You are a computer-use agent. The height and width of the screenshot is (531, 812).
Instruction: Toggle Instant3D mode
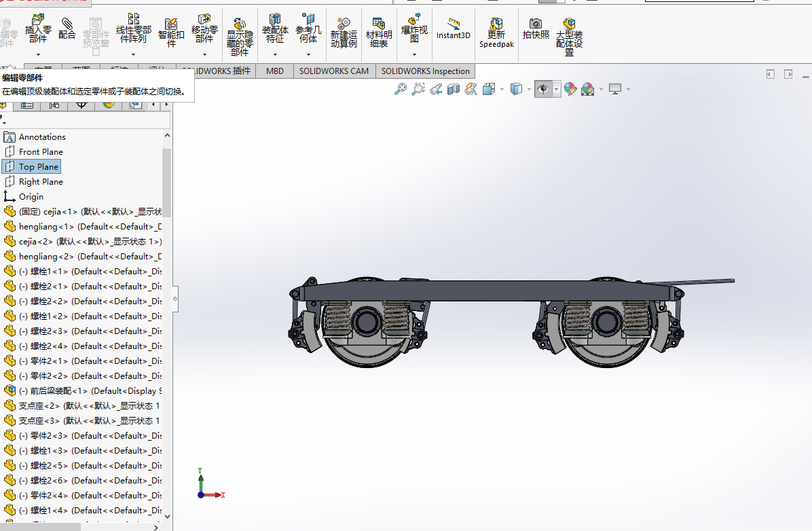click(453, 29)
